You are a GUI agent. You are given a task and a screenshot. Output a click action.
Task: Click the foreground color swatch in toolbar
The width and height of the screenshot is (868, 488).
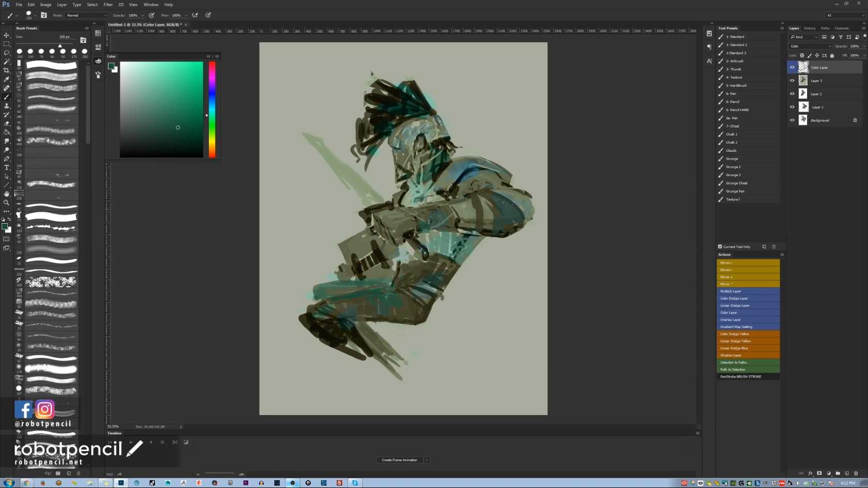tap(5, 226)
